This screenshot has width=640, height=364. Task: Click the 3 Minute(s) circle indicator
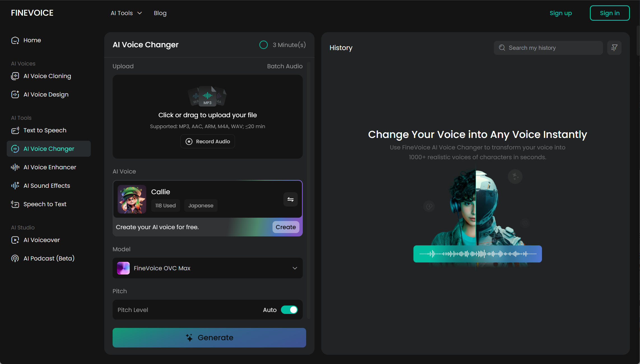[x=264, y=45]
